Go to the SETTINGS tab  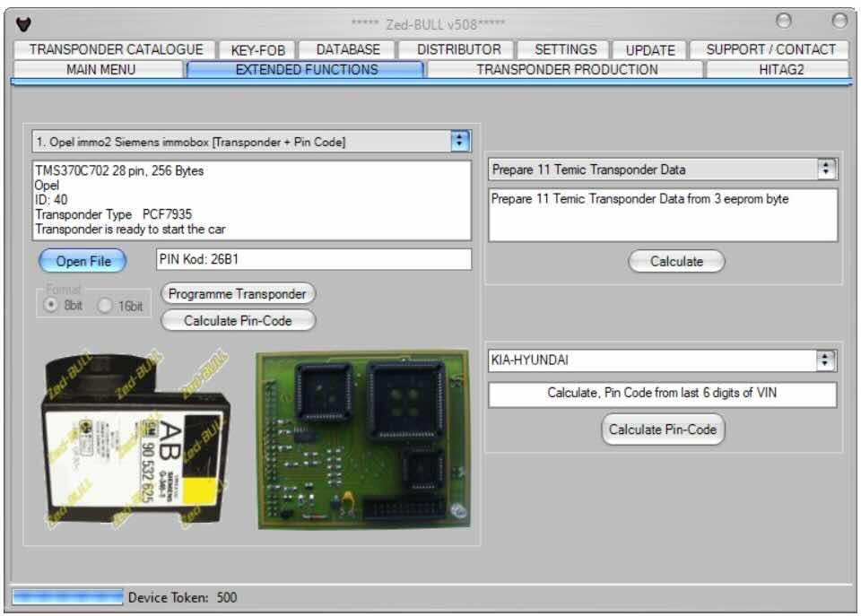565,49
